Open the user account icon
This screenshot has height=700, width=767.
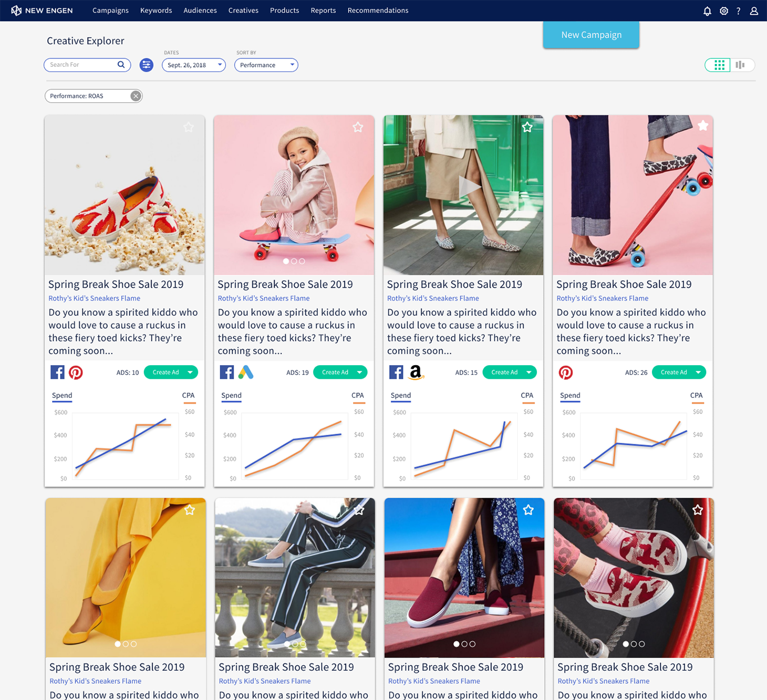(754, 11)
